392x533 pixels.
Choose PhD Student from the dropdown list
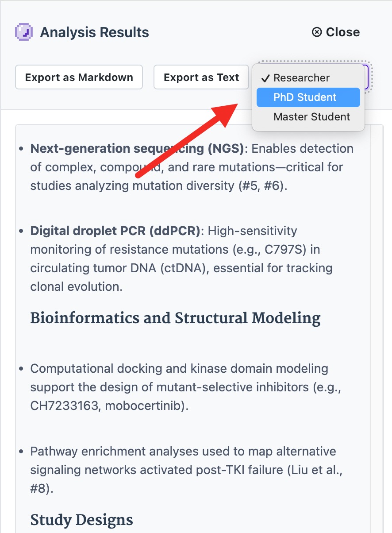[308, 97]
